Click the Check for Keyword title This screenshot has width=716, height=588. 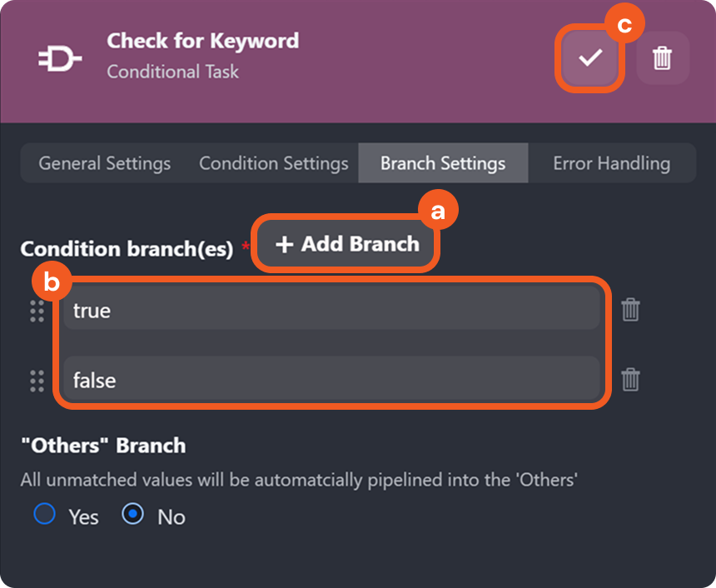(202, 41)
